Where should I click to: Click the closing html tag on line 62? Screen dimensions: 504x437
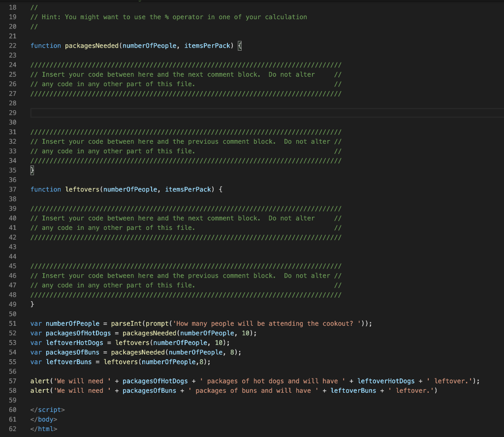click(44, 429)
